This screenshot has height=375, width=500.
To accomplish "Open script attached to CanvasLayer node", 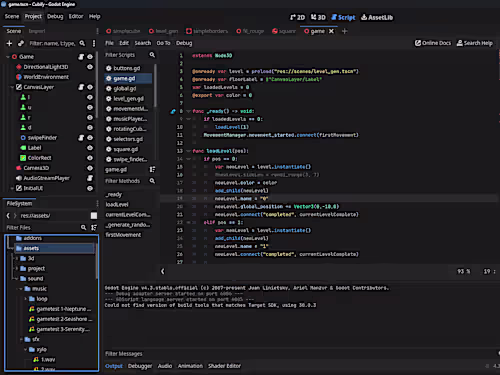I will [81, 87].
